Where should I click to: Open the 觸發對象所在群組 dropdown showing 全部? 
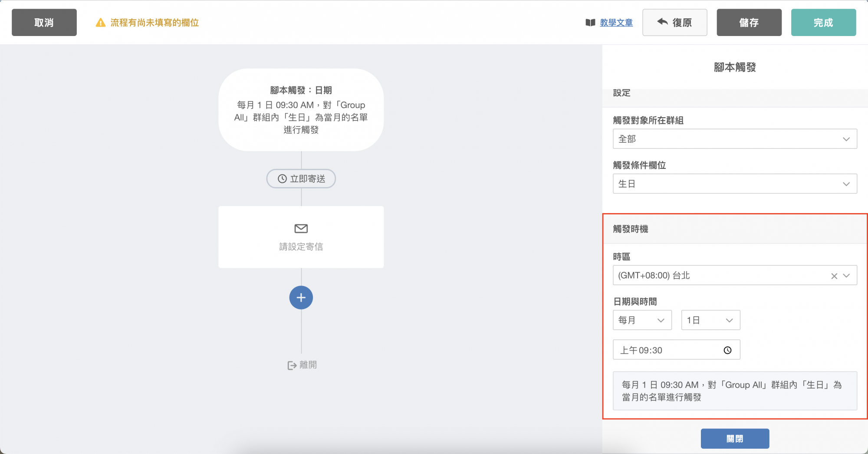735,139
